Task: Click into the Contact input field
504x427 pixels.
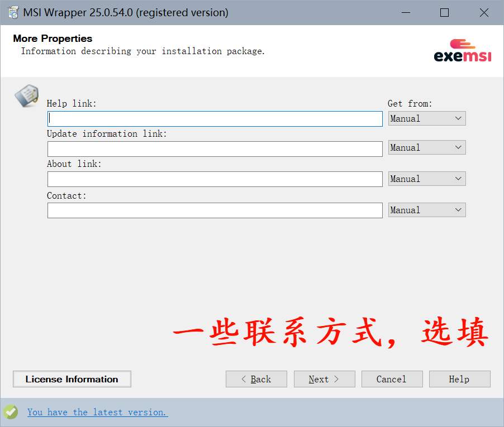Action: pyautogui.click(x=215, y=210)
